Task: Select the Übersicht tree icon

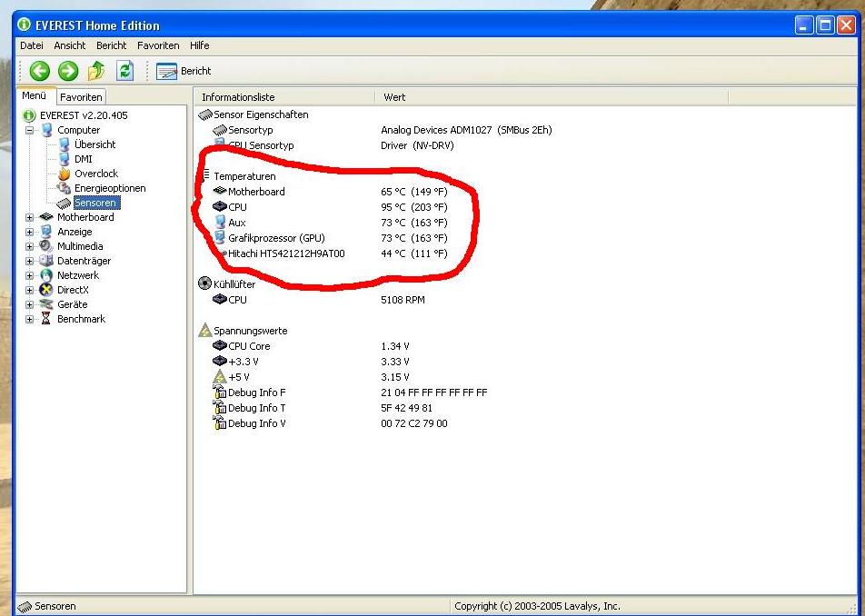Action: tap(65, 144)
